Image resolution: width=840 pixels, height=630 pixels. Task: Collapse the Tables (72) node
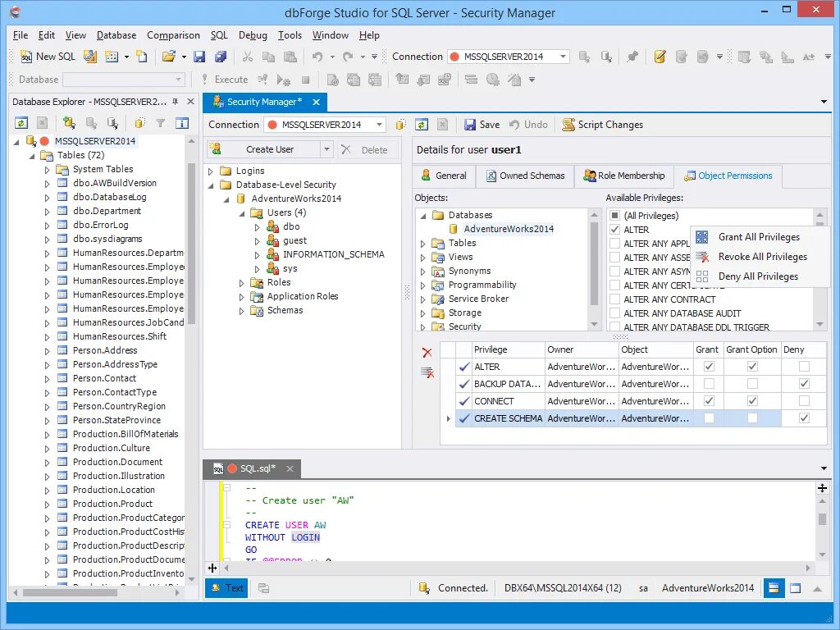click(x=32, y=156)
